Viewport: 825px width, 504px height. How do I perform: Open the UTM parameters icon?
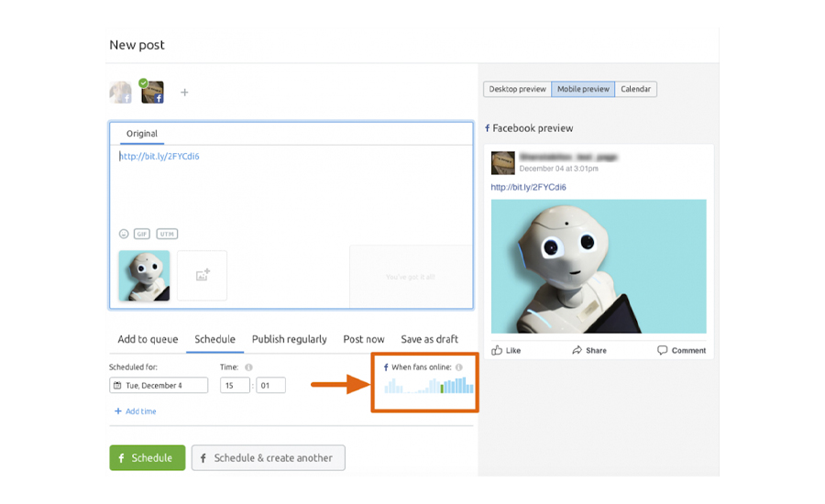tap(166, 234)
